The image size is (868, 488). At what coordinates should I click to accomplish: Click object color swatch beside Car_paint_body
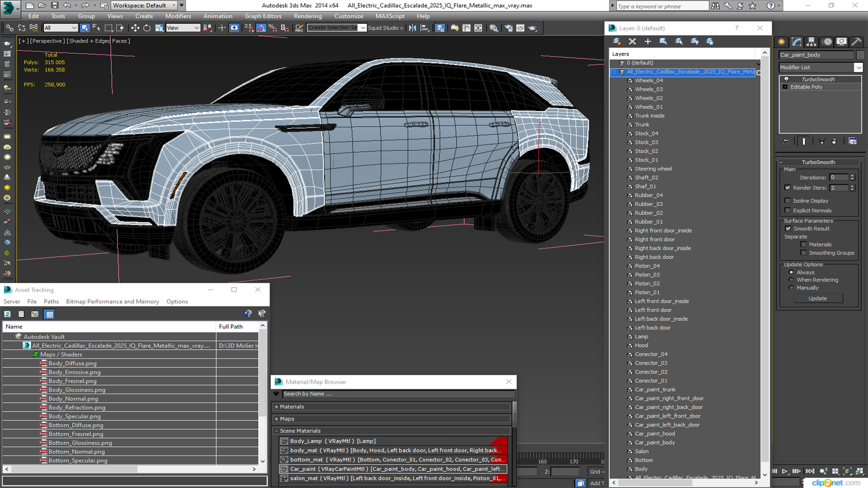[860, 55]
